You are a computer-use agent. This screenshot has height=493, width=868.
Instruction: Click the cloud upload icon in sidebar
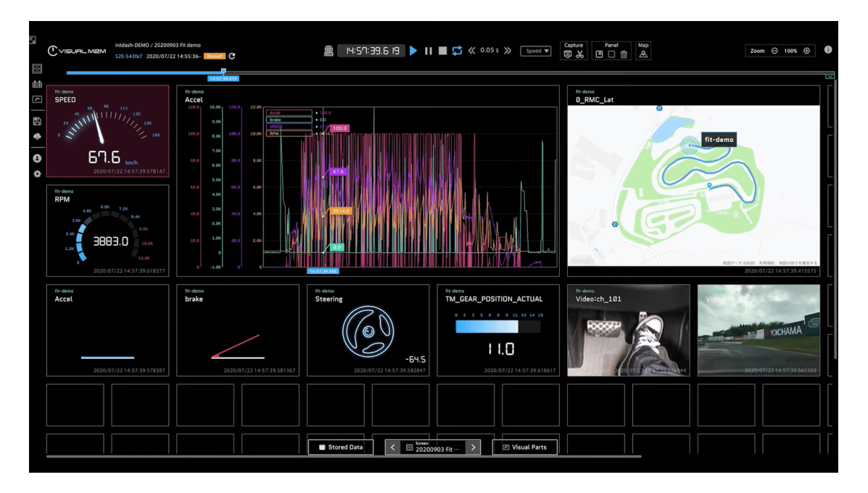pyautogui.click(x=37, y=136)
